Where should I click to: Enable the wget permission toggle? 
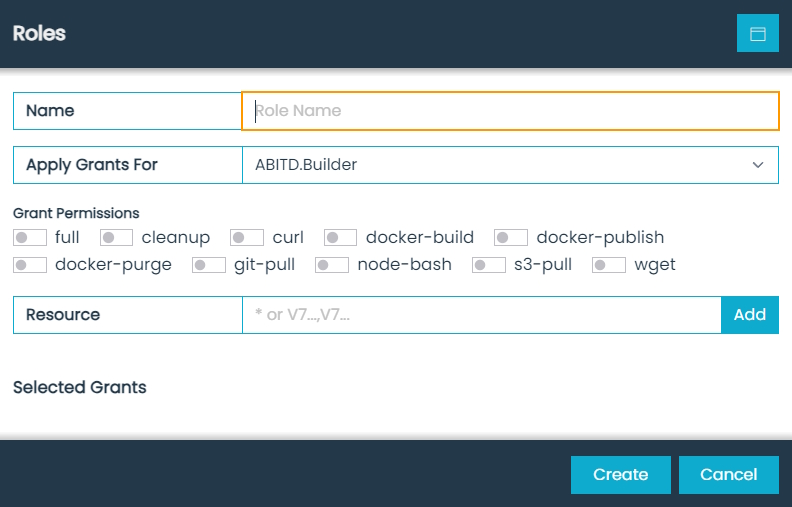(x=609, y=265)
